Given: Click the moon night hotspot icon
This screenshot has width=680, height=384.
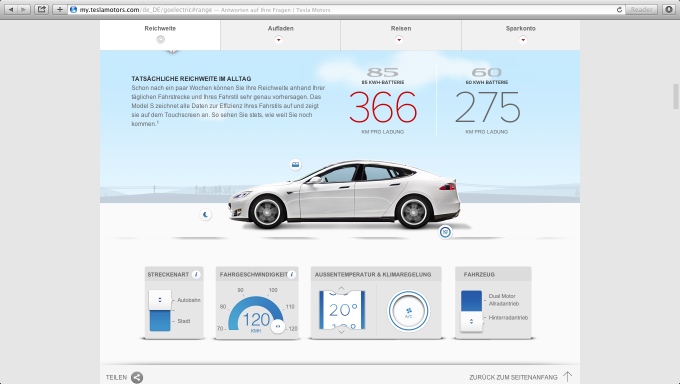Looking at the screenshot, I should [206, 214].
